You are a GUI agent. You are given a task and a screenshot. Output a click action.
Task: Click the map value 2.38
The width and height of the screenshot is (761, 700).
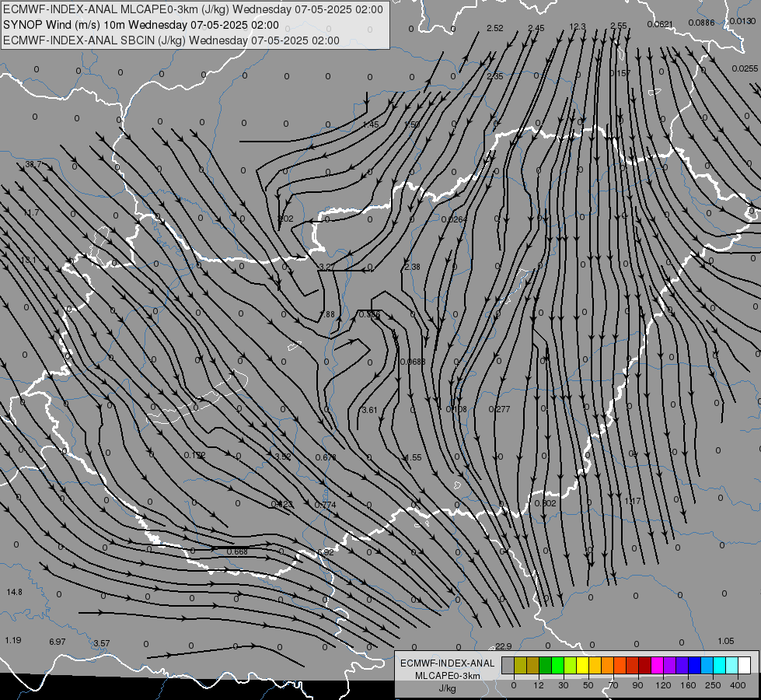click(412, 267)
